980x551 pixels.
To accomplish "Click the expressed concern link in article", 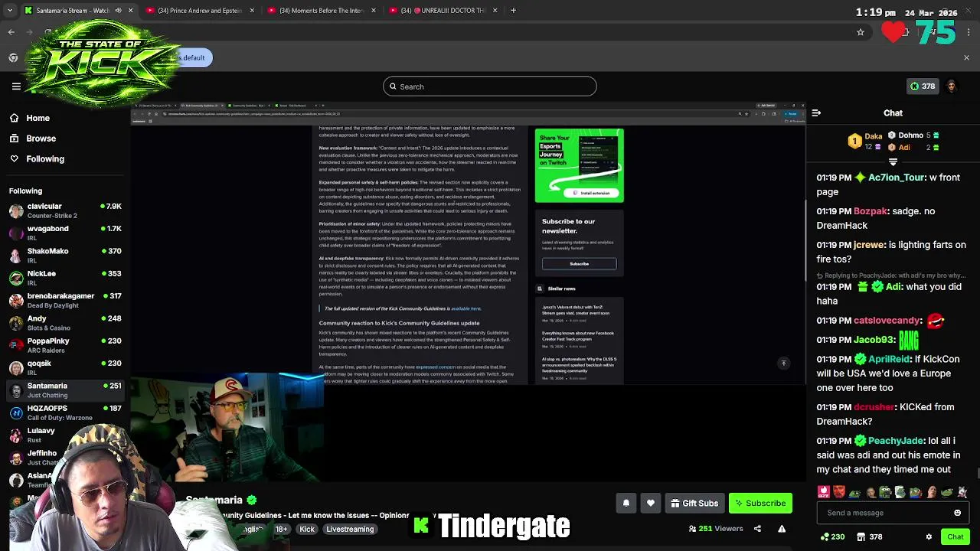I will point(435,367).
